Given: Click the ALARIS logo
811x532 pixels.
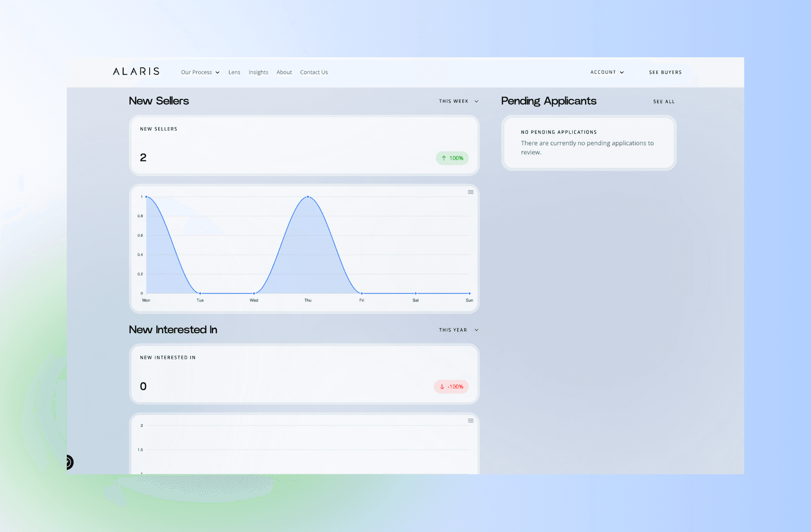Looking at the screenshot, I should click(x=136, y=71).
